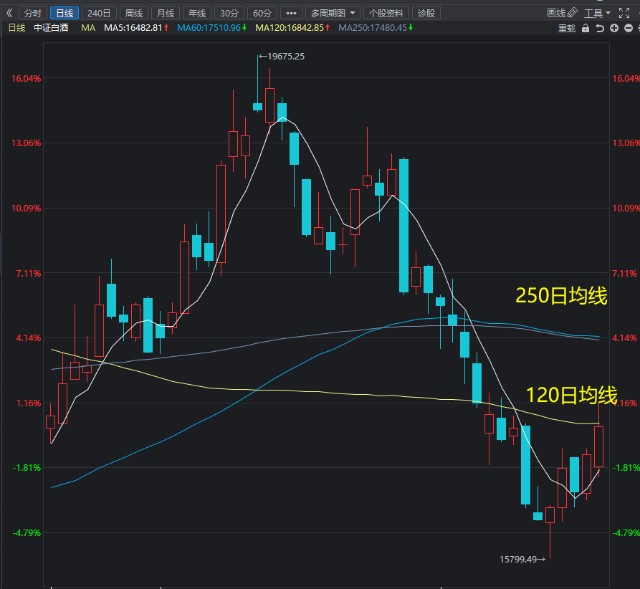
Task: Click the 诊股 stock diagnosis button
Action: [427, 13]
